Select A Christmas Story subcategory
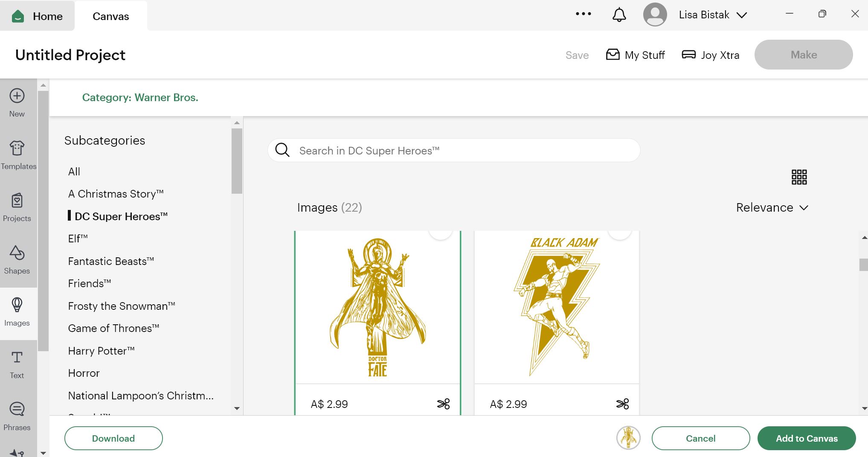Image resolution: width=868 pixels, height=457 pixels. [116, 194]
